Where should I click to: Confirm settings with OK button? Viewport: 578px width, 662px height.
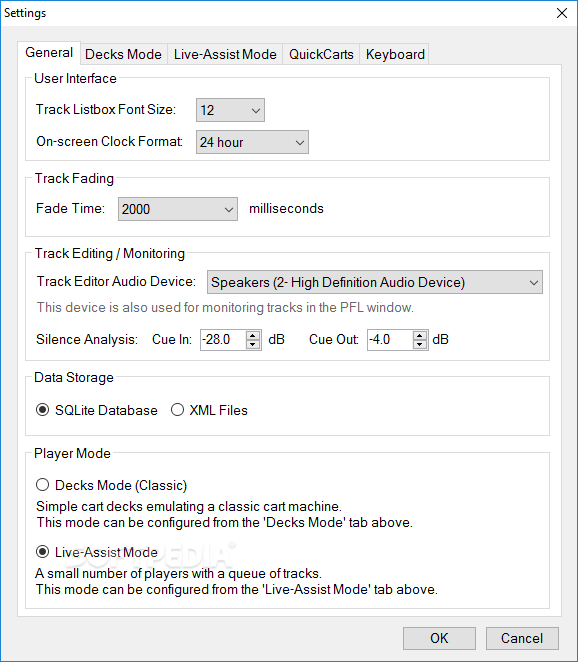pos(439,638)
